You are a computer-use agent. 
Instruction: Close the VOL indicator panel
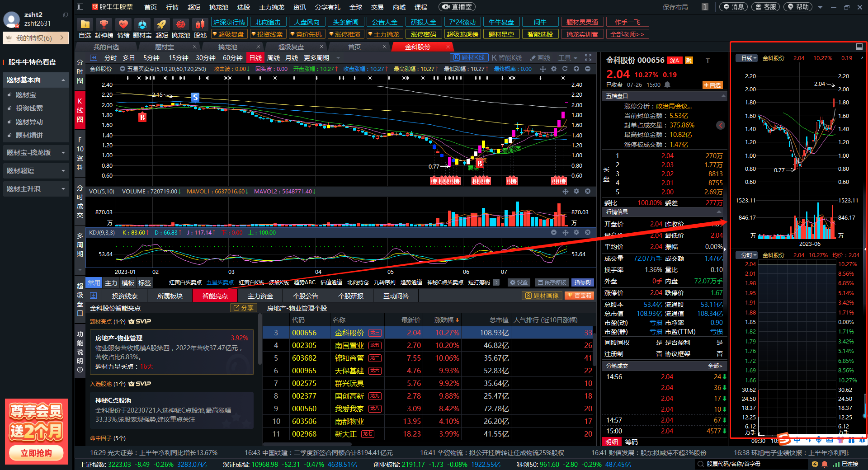click(588, 191)
